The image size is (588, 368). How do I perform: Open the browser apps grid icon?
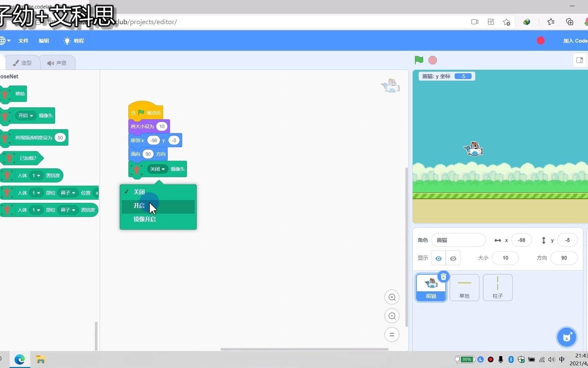[x=491, y=22]
